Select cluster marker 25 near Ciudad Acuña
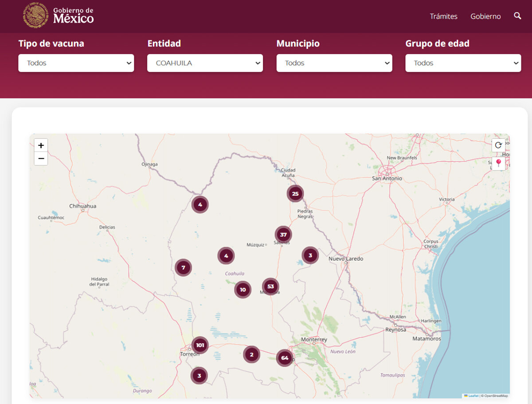This screenshot has width=532, height=404. pos(295,193)
